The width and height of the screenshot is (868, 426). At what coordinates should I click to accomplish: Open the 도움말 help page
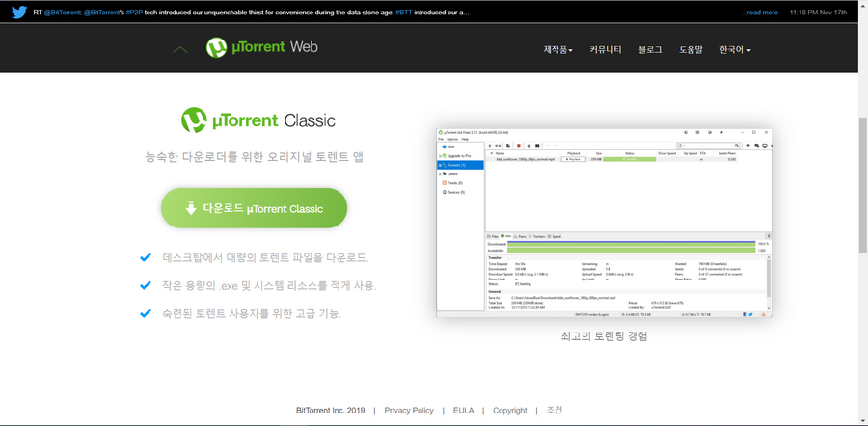691,50
